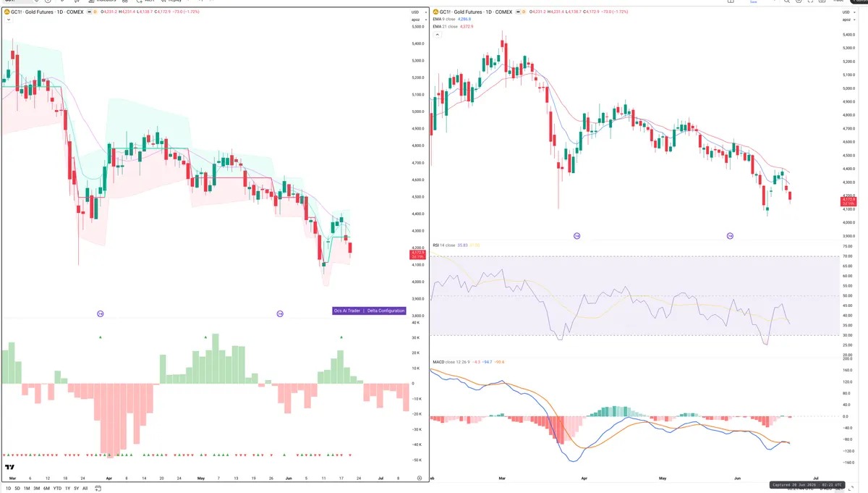Viewport: 868px width, 493px height.
Task: Click the gold symbol icon in the delta chart title
Action: tap(7, 12)
